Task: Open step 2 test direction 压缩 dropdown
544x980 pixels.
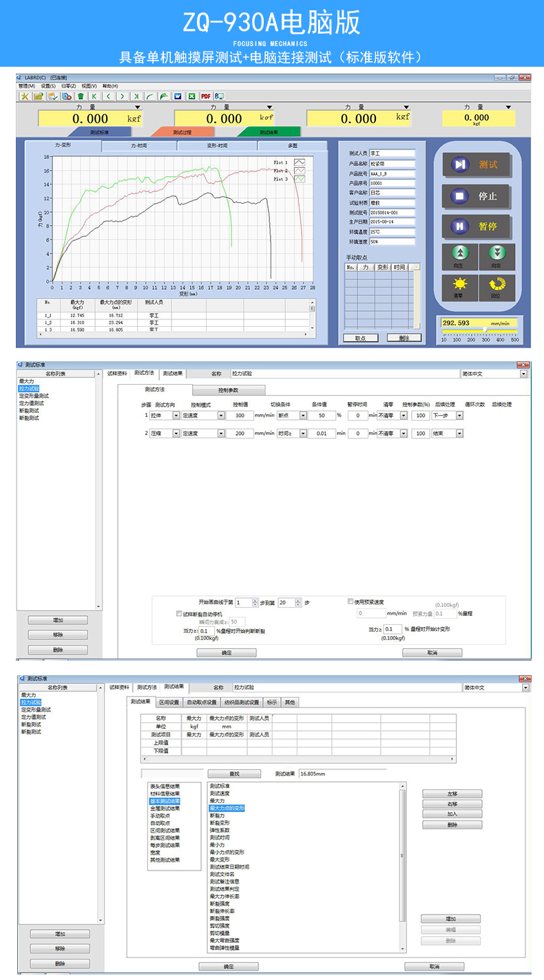Action: point(176,434)
